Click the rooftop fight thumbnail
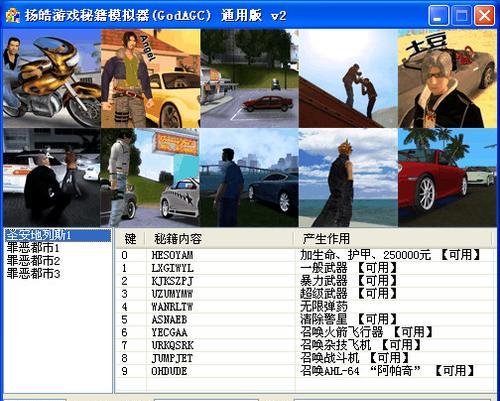 click(348, 78)
